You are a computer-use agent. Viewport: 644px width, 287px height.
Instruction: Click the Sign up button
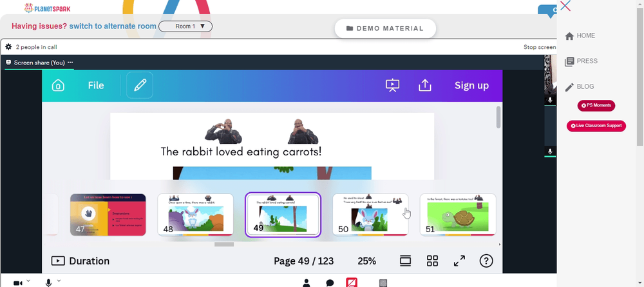pos(471,86)
